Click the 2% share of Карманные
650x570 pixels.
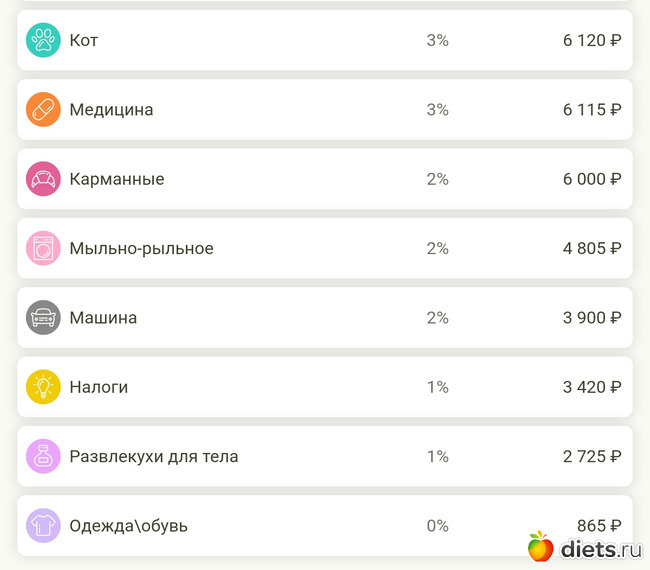[437, 179]
